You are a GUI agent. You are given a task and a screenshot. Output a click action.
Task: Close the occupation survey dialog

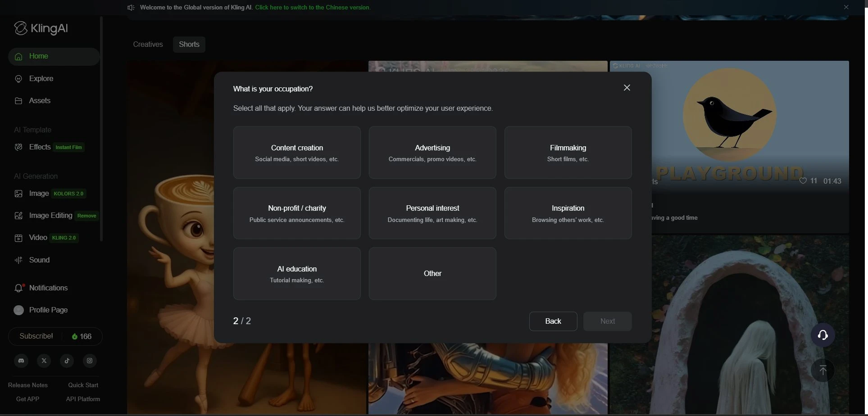tap(627, 88)
